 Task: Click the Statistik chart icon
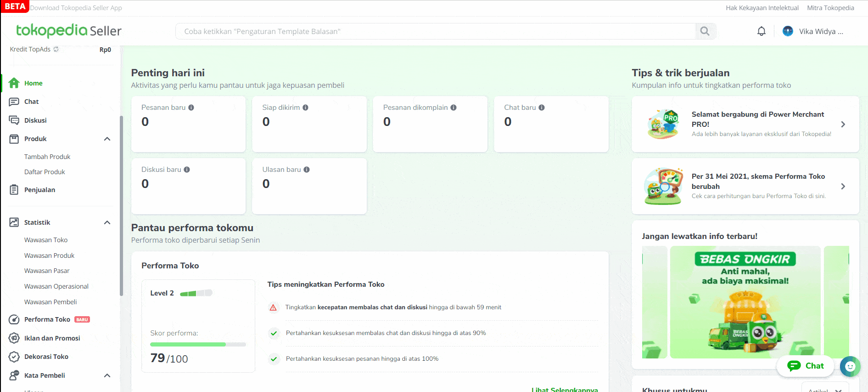tap(14, 222)
